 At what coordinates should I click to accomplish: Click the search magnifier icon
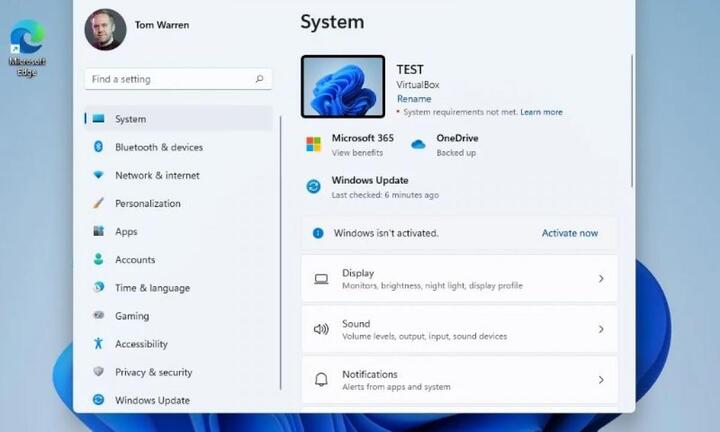point(259,79)
